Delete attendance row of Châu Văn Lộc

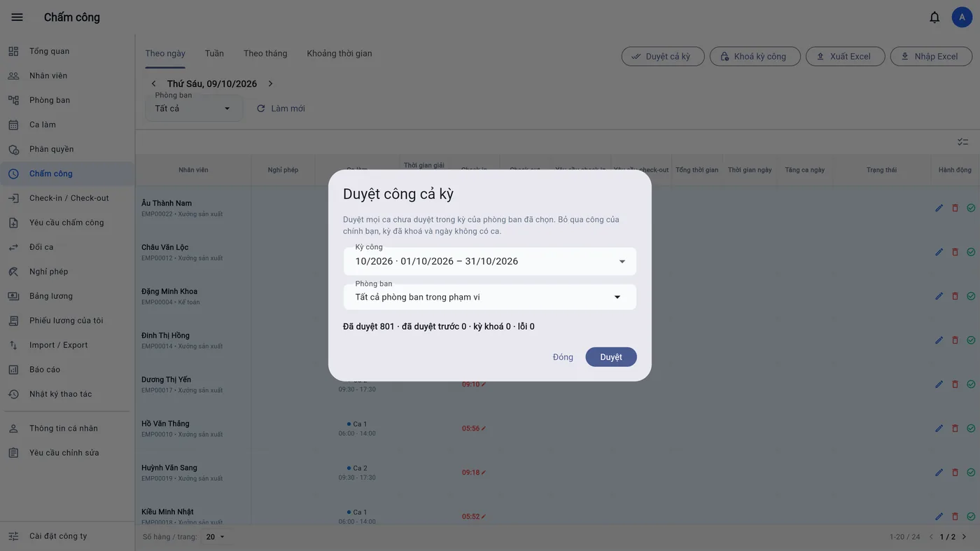(955, 252)
